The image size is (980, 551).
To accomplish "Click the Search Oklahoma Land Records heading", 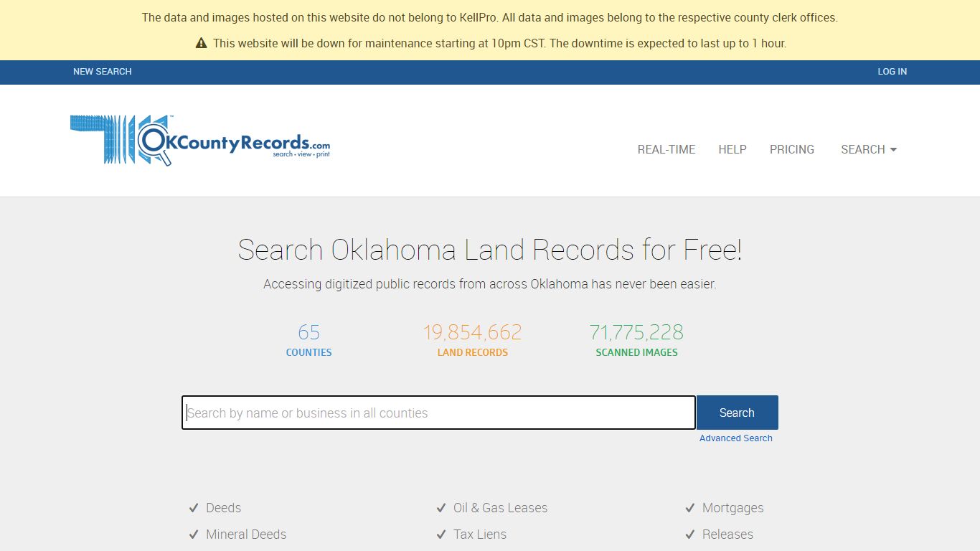I will pyautogui.click(x=490, y=250).
